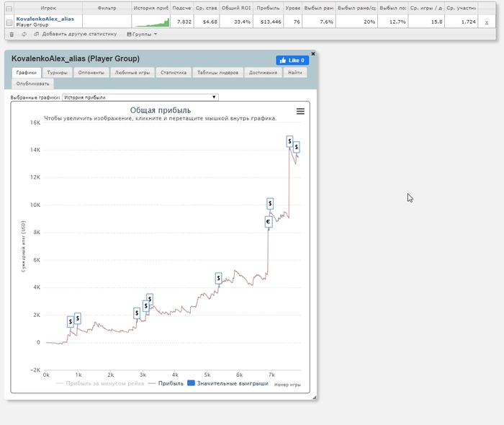The width and height of the screenshot is (504, 425).
Task: Click Добавить другую статистику link
Action: [x=79, y=34]
